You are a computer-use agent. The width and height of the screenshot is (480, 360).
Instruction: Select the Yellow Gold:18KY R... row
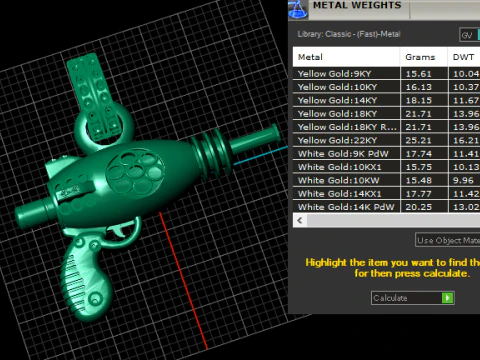click(x=386, y=127)
